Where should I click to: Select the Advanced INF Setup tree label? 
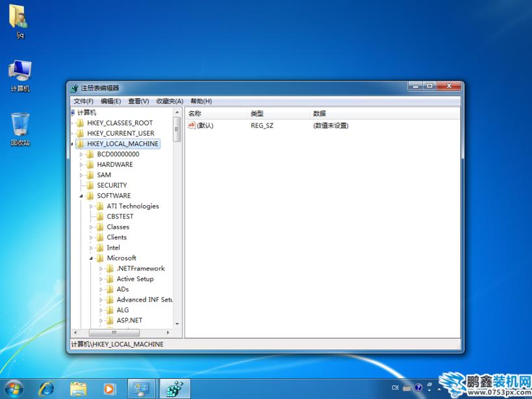click(145, 300)
